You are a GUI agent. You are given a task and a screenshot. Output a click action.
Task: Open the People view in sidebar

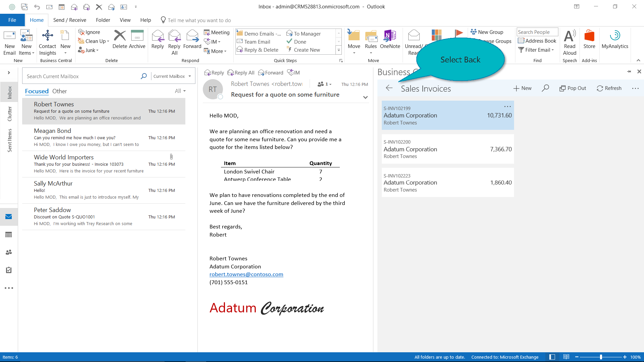(x=9, y=252)
